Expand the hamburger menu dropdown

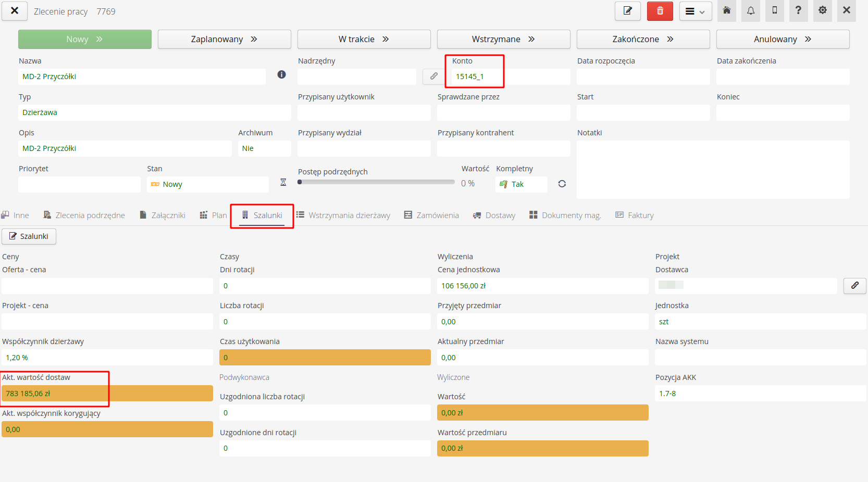tap(695, 11)
